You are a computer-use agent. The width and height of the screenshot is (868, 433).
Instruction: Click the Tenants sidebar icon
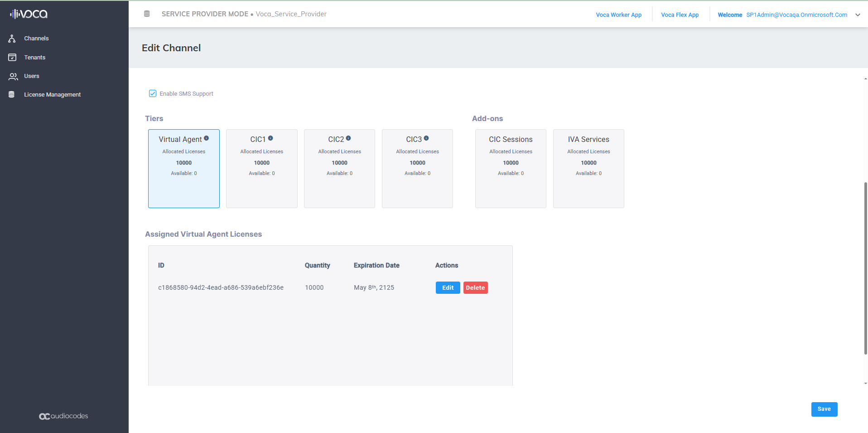click(12, 58)
